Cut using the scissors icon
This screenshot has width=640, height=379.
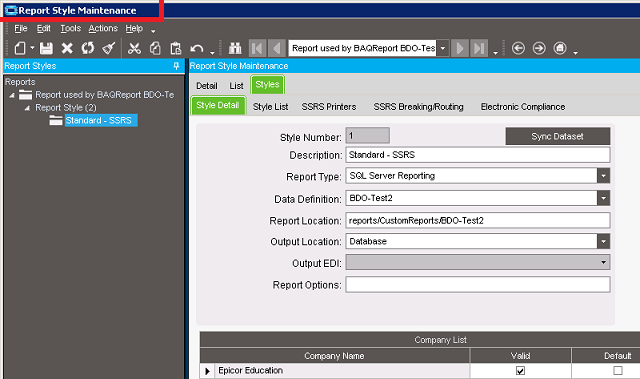click(134, 48)
